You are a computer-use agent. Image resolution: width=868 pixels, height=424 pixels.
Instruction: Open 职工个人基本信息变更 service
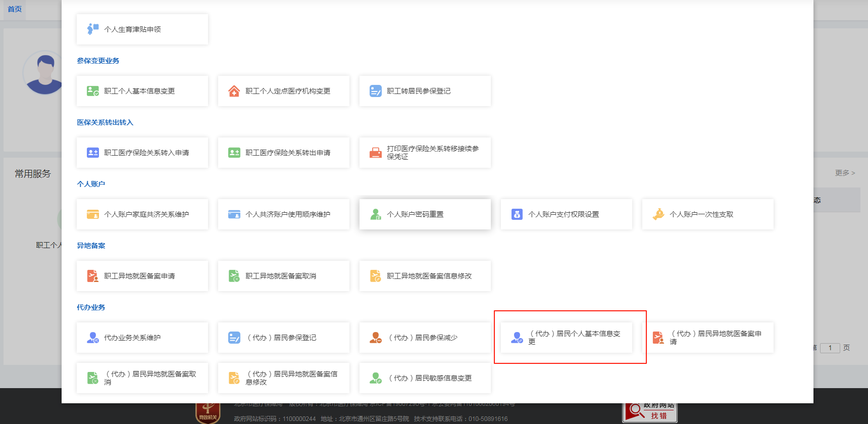[x=142, y=91]
